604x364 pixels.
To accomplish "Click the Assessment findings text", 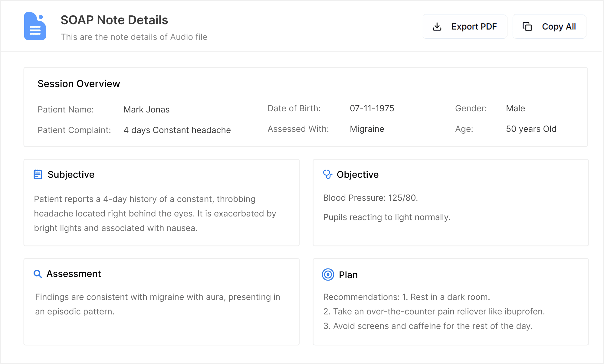I will click(157, 304).
